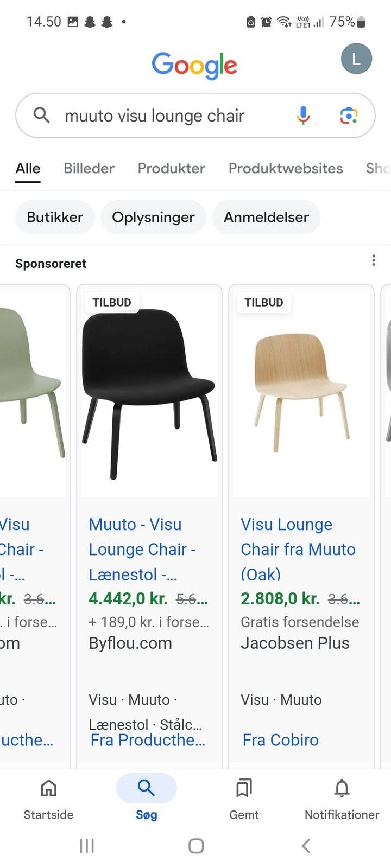The width and height of the screenshot is (391, 868).
Task: Select the Oplysninger filter chip
Action: [x=153, y=217]
